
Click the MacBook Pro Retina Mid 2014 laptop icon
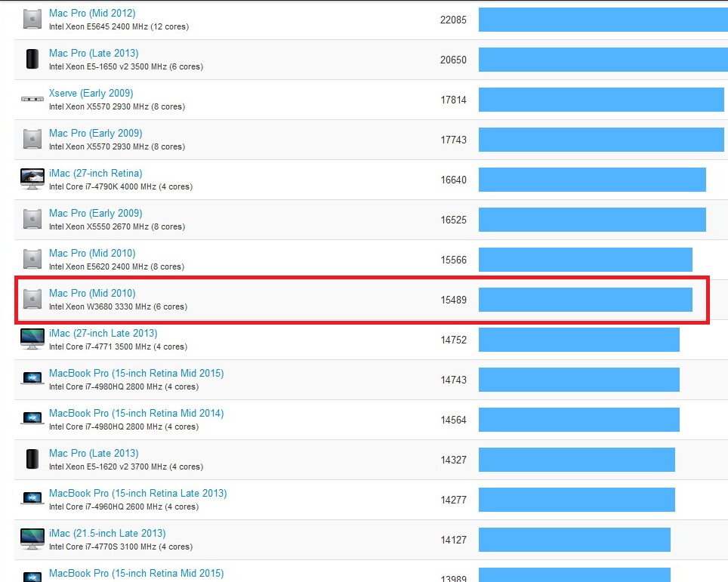32,419
